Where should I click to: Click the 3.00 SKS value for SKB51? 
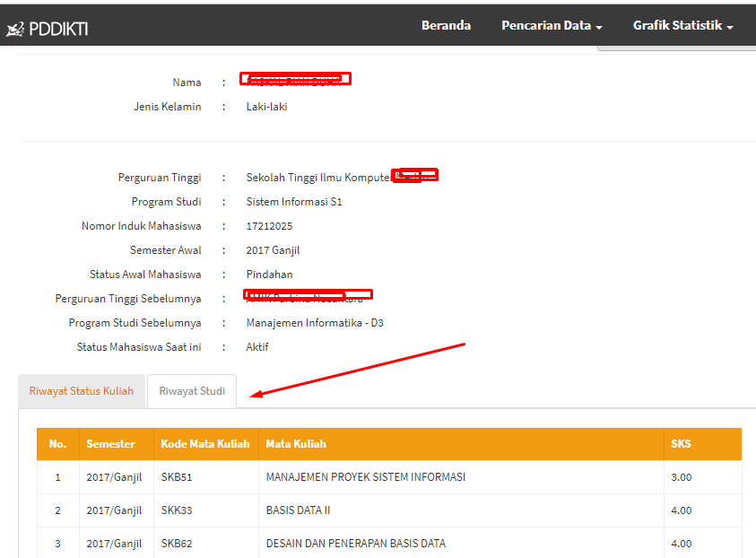pos(682,477)
